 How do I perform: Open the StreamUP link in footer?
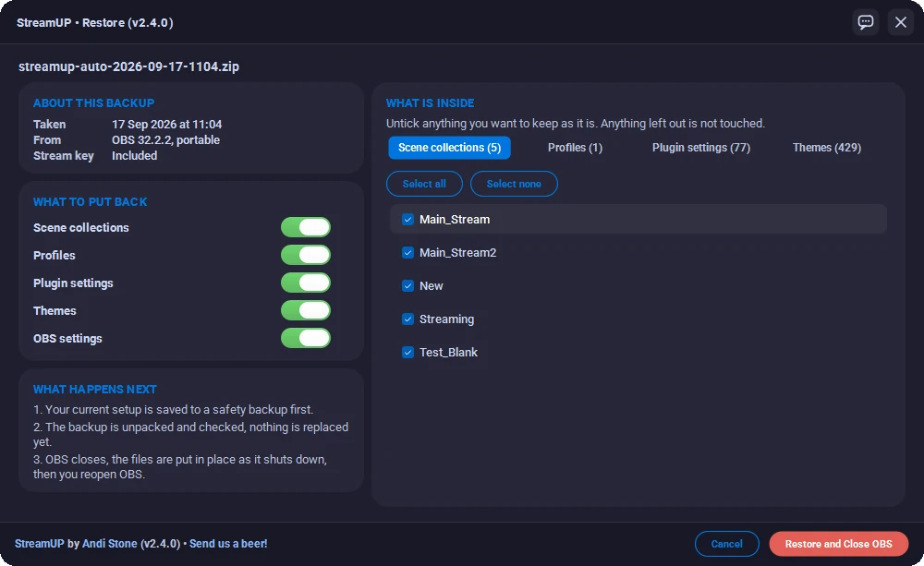pyautogui.click(x=39, y=544)
